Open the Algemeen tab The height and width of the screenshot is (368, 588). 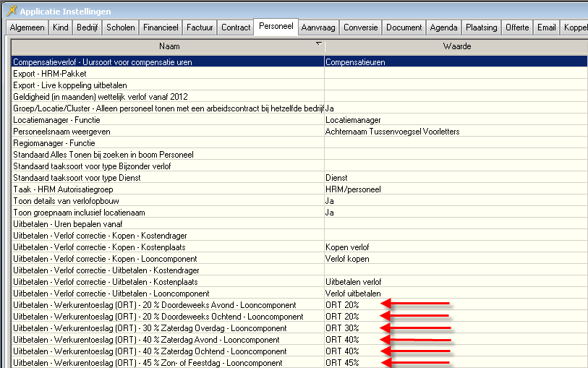coord(27,27)
